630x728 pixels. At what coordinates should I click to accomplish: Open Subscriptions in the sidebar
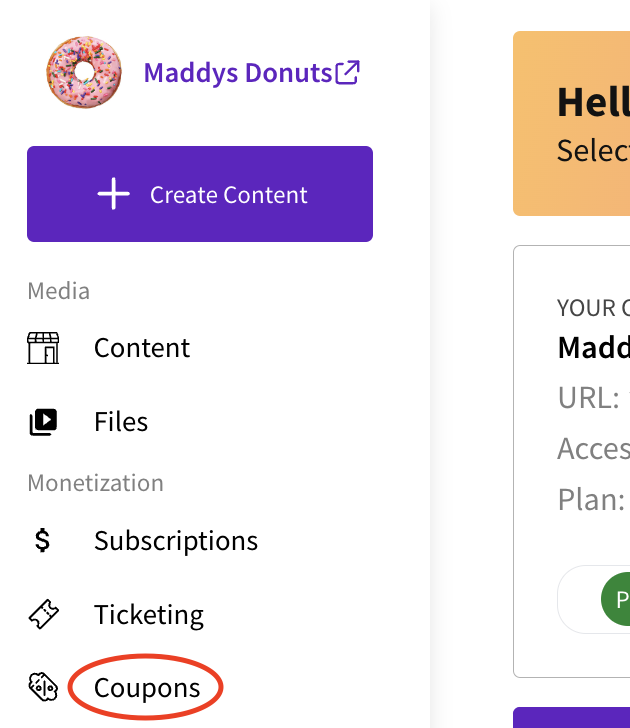175,541
